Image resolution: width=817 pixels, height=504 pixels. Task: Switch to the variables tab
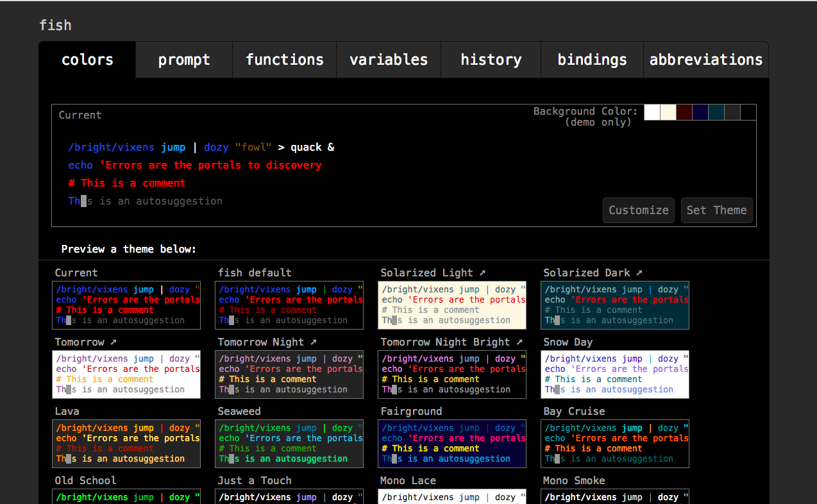(x=389, y=60)
